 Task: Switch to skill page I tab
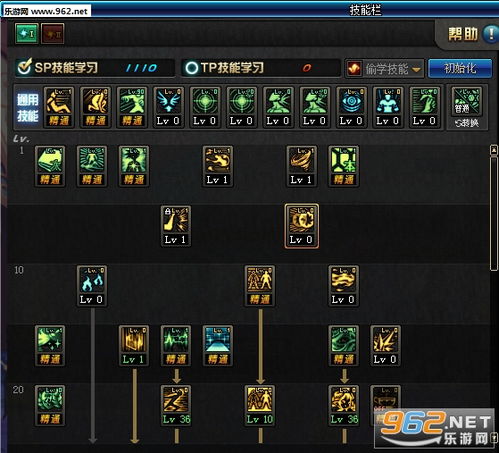click(27, 34)
